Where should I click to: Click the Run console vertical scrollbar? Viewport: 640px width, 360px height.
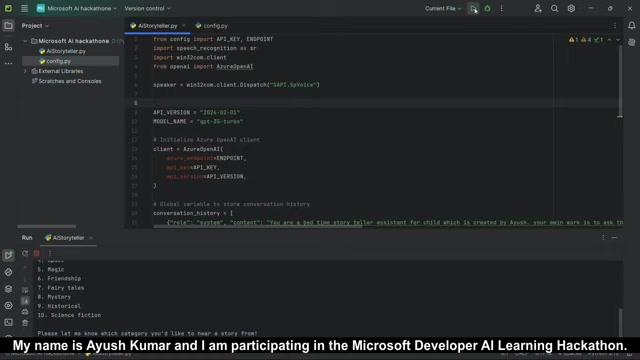pos(620,322)
